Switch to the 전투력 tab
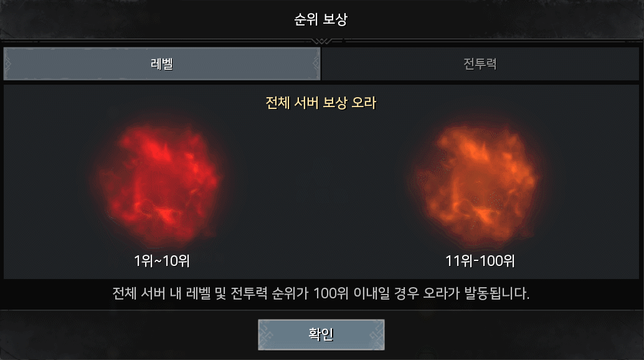 click(480, 64)
